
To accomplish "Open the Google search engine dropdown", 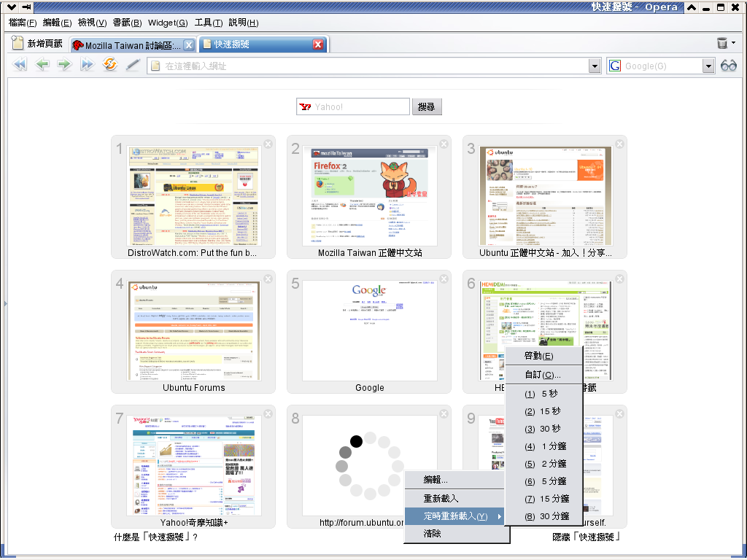I will click(708, 66).
